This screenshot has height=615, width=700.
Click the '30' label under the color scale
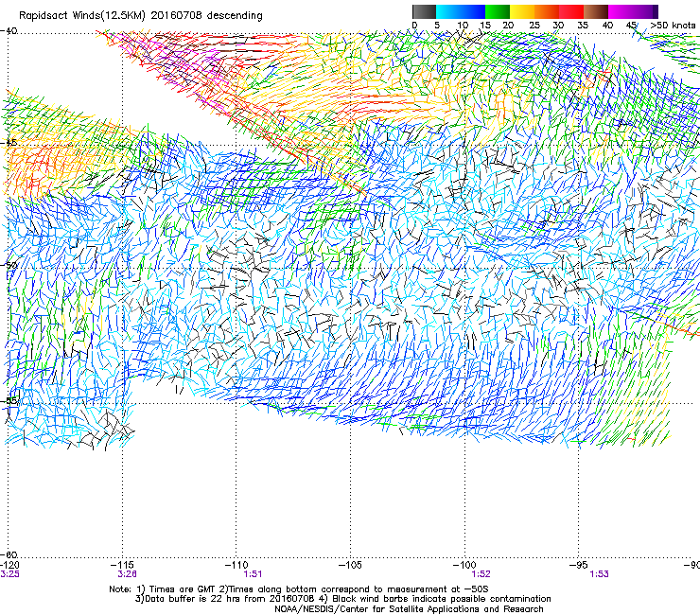558,26
